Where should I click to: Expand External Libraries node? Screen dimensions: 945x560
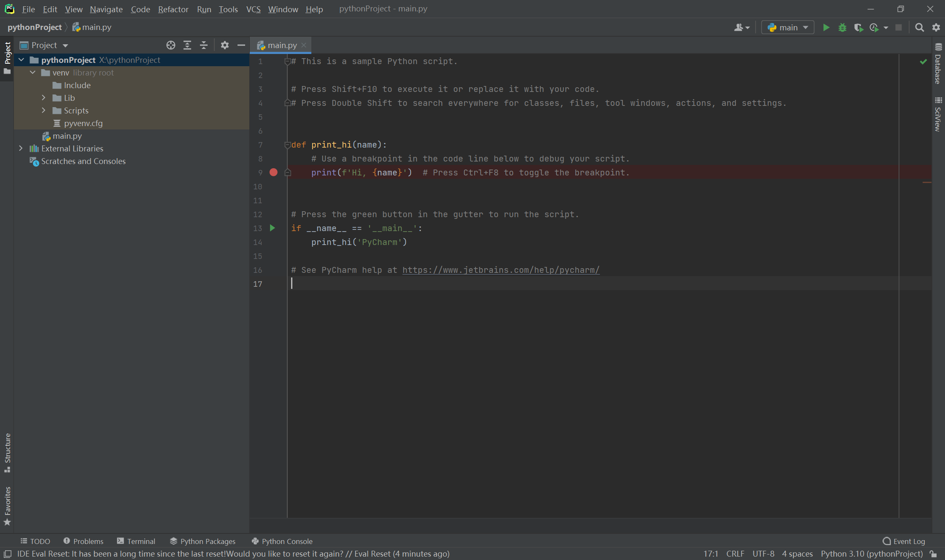(x=21, y=148)
